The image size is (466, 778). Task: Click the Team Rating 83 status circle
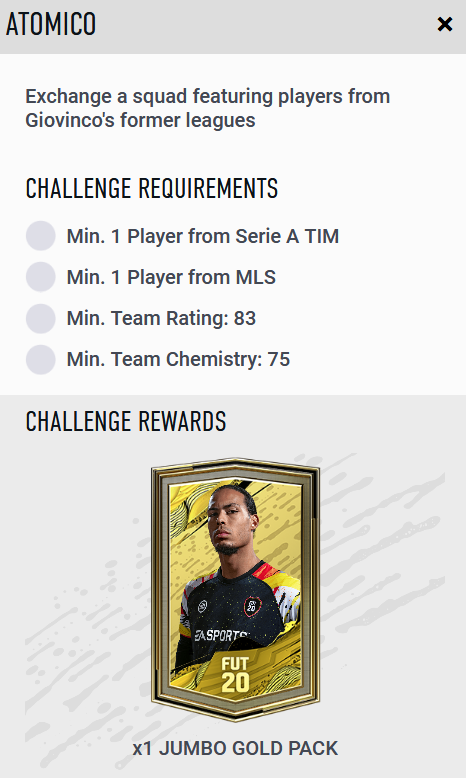click(41, 318)
